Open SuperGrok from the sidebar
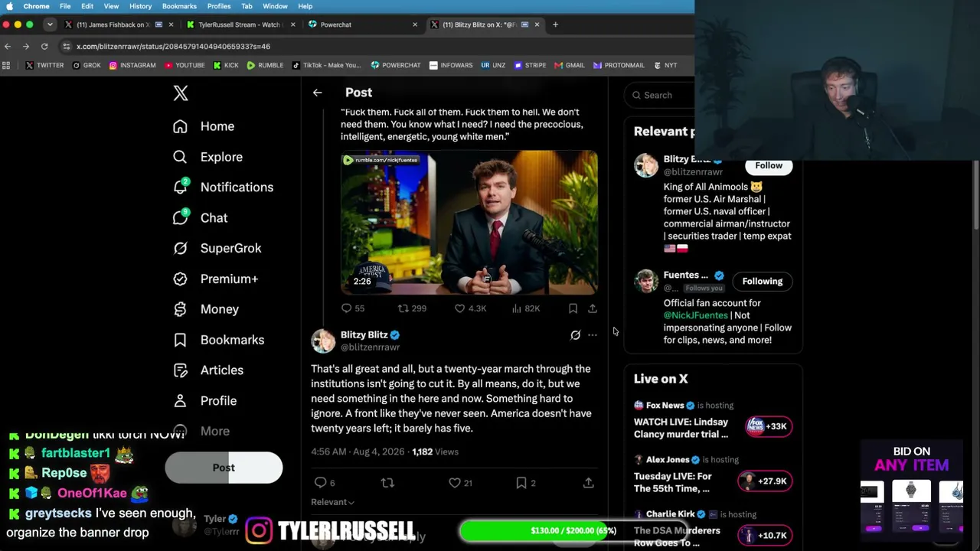Screen dimensions: 980x551 (x=217, y=248)
